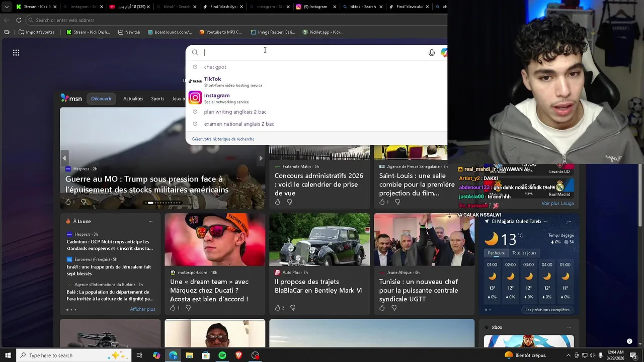Like the Guerre au MO article

69,202
